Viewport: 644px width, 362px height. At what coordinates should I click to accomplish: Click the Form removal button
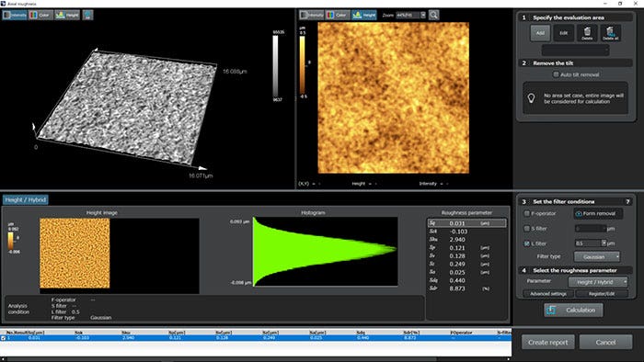598,213
